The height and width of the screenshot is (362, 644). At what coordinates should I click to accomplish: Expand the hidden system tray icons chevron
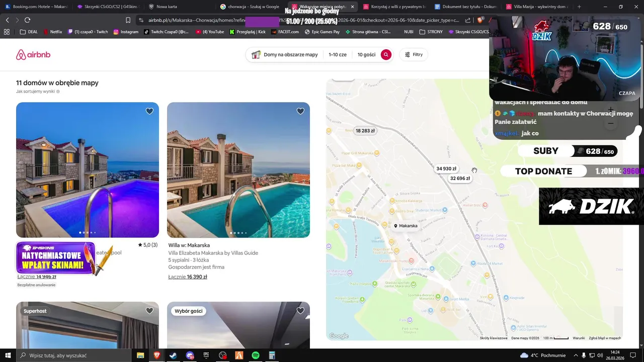click(x=575, y=355)
